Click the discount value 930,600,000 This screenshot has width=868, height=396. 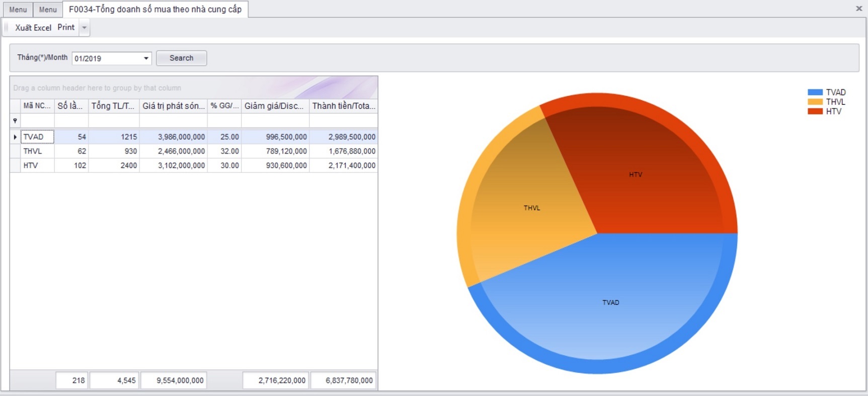tap(275, 165)
